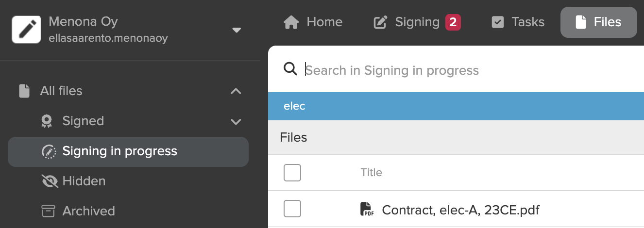Viewport: 644px width, 228px height.
Task: Click the All files document icon
Action: tap(24, 91)
